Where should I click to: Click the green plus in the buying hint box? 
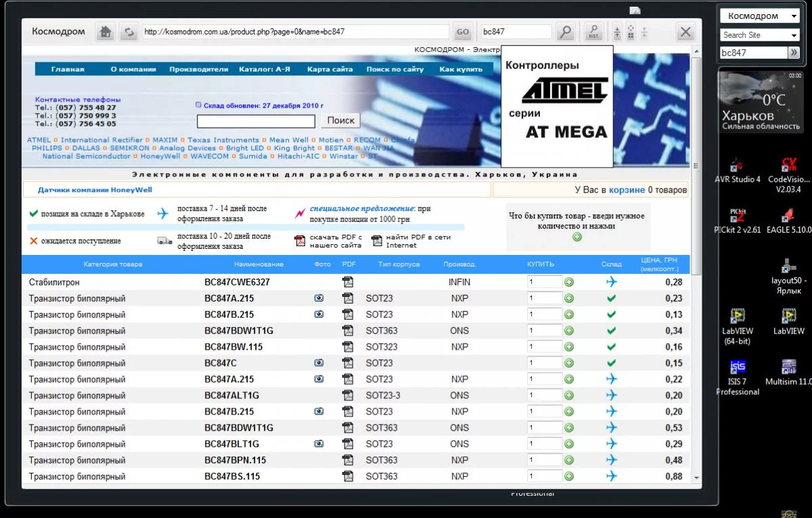pyautogui.click(x=577, y=237)
